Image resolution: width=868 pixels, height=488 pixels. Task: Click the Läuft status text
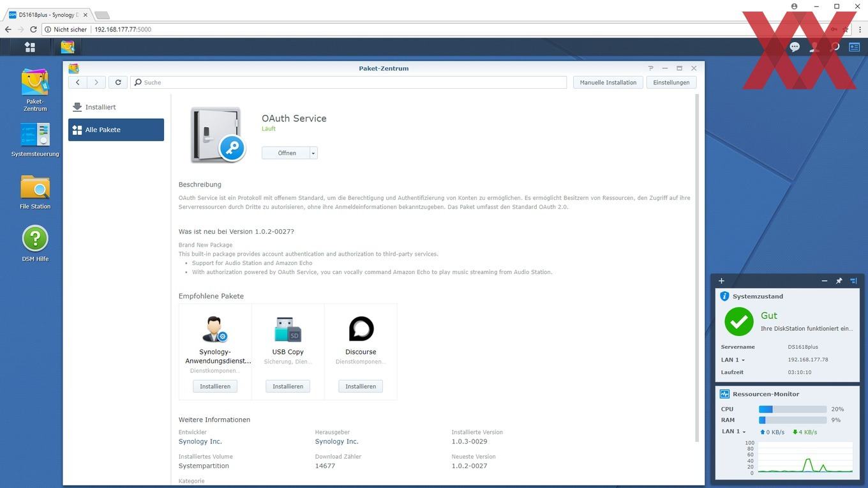[x=269, y=129]
